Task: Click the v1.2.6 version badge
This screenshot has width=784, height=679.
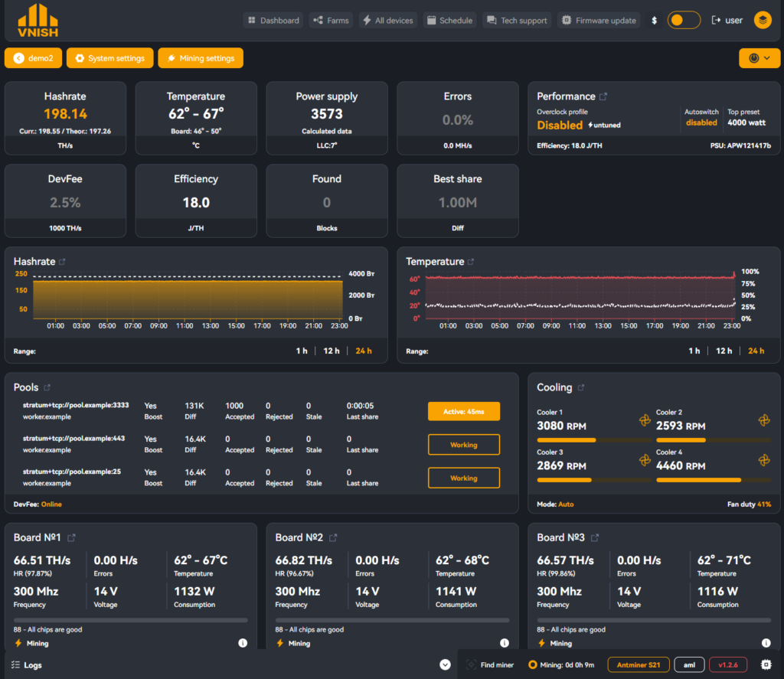Action: 727,665
